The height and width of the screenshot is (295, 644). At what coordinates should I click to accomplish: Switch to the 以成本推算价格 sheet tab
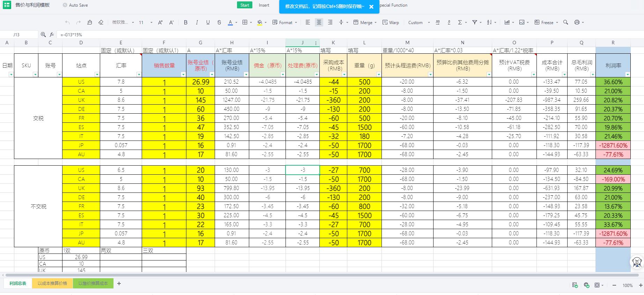click(52, 283)
